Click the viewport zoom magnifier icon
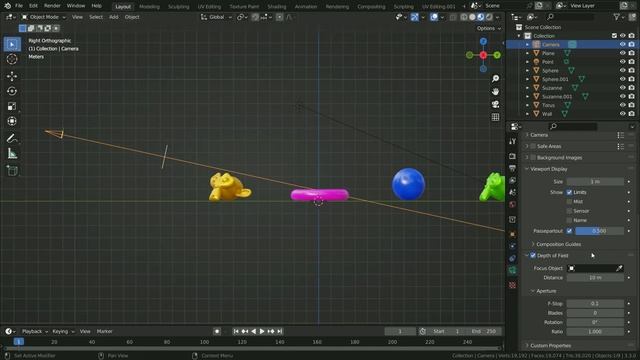The image size is (640, 360). tap(495, 78)
